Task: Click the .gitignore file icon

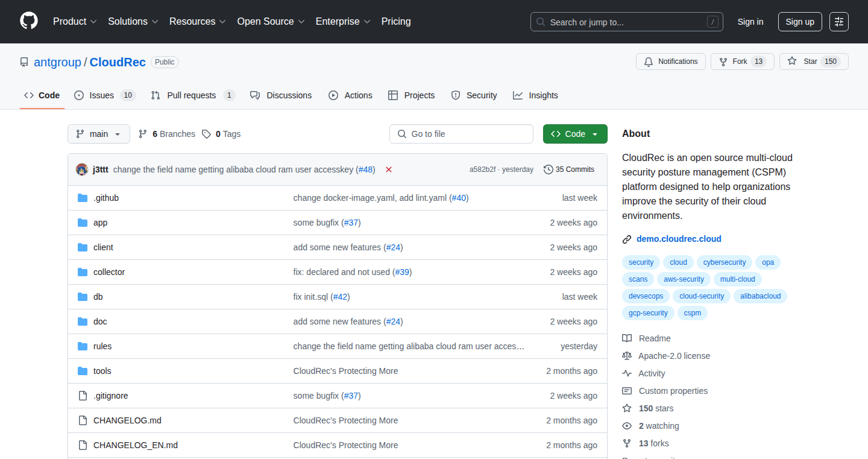Action: point(83,396)
